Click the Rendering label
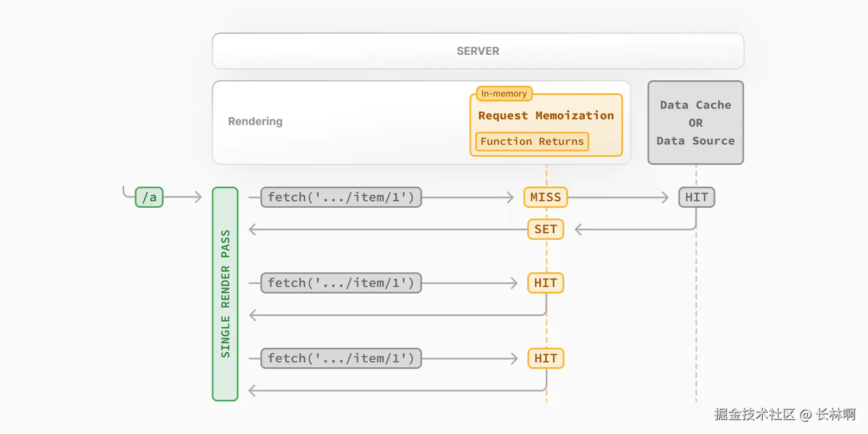Screen dimensions: 868x434 click(x=255, y=122)
